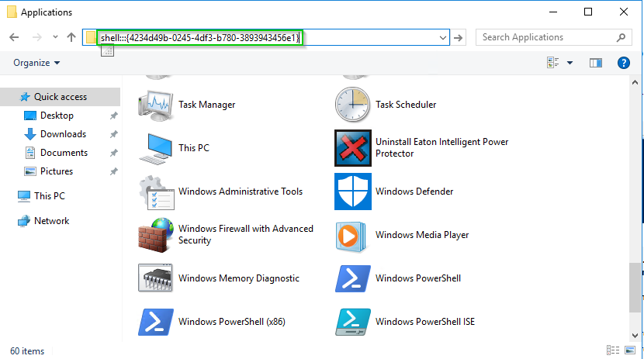The width and height of the screenshot is (644, 359).
Task: Select Downloads in Quick access
Action: pos(63,134)
